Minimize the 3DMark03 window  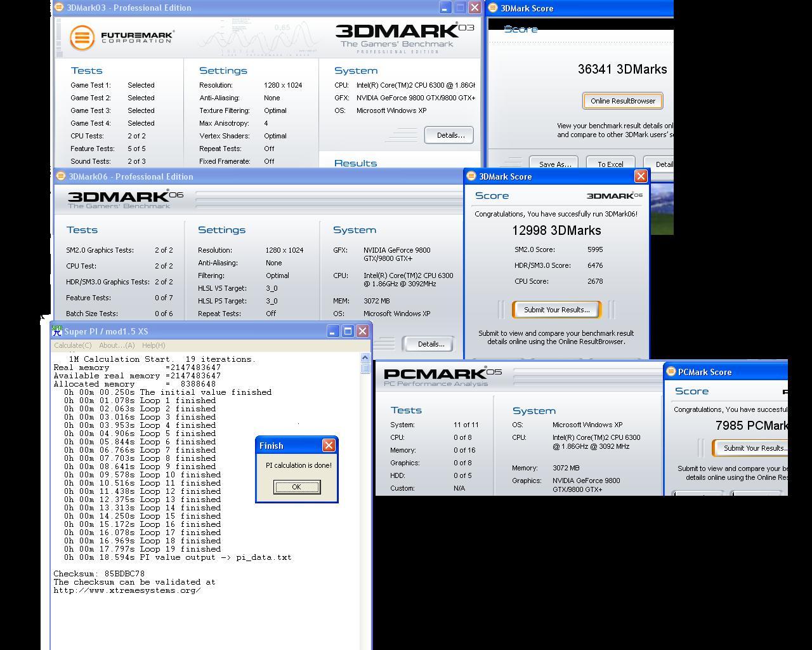445,8
